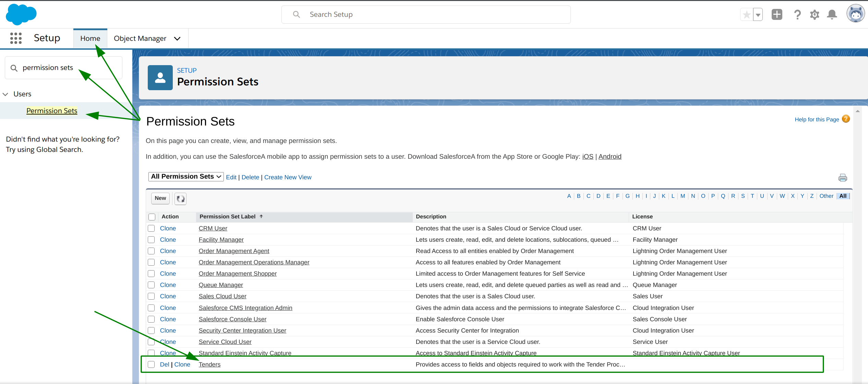Image resolution: width=868 pixels, height=384 pixels.
Task: Open Salesforce CMS Integration Admin
Action: pyautogui.click(x=245, y=308)
